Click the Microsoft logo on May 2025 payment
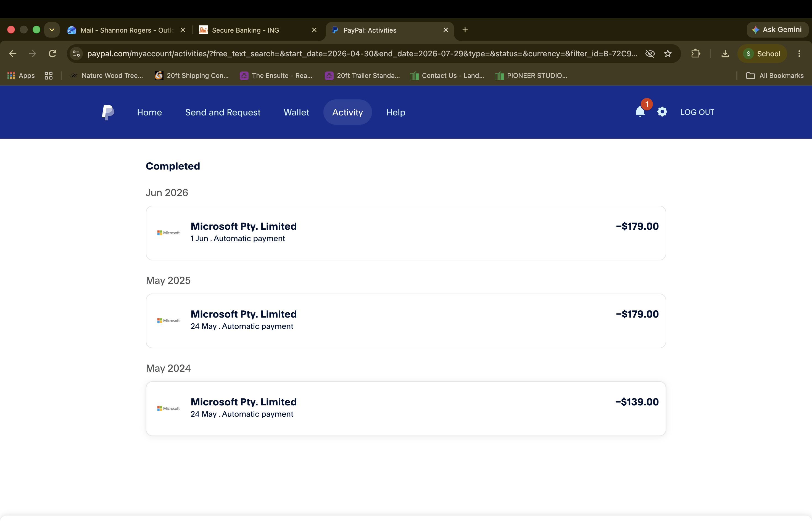This screenshot has height=528, width=812. (x=168, y=321)
